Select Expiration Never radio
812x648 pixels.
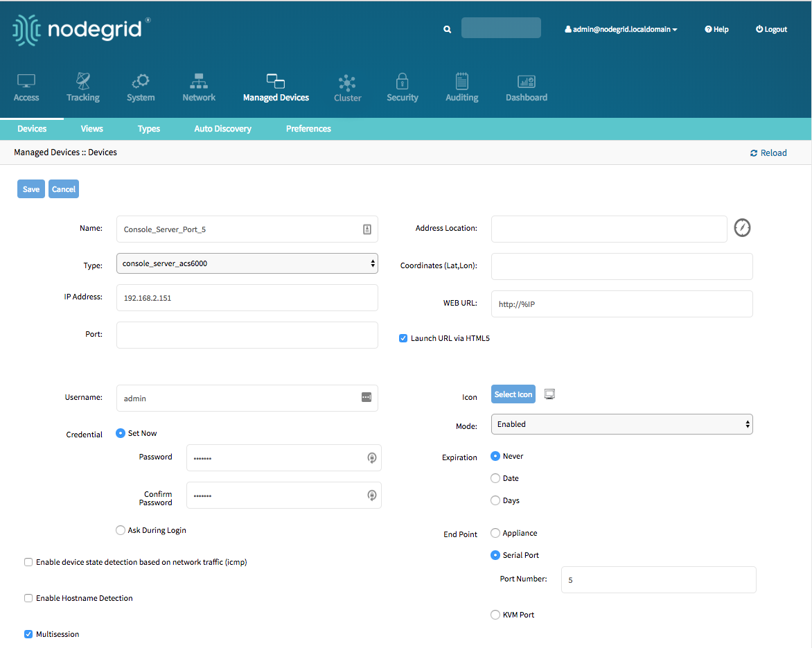coord(495,456)
